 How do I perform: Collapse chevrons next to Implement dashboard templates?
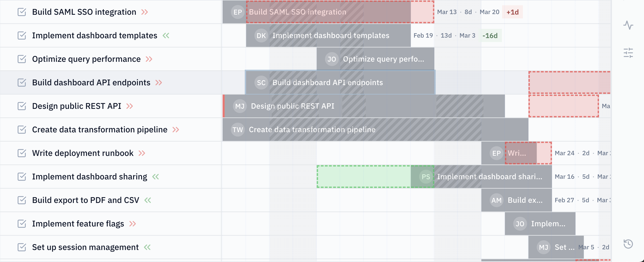166,36
